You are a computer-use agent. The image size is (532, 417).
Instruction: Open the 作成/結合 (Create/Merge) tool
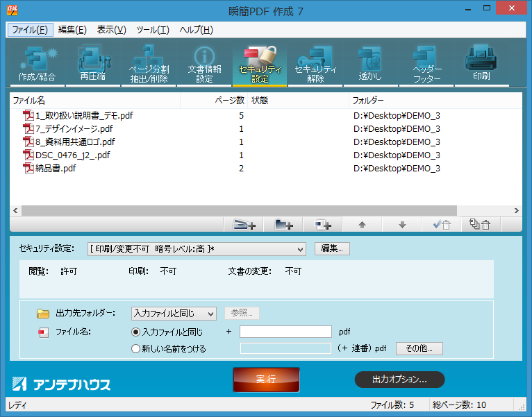37,65
